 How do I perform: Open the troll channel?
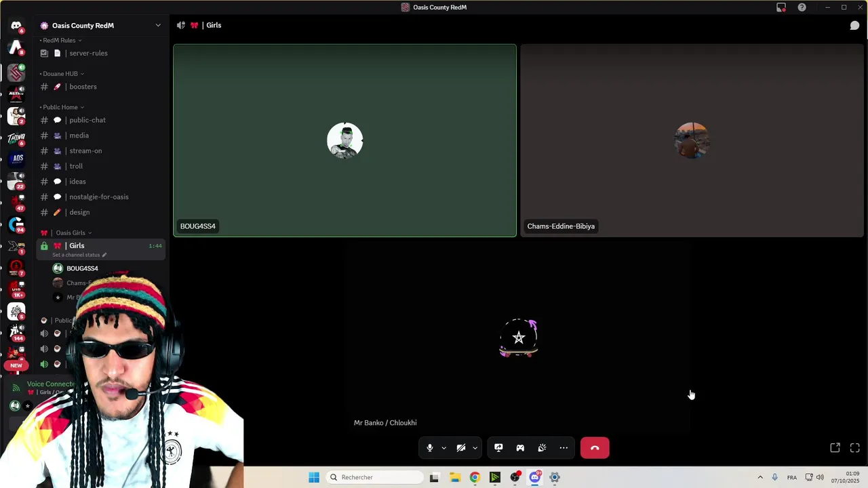point(101,166)
